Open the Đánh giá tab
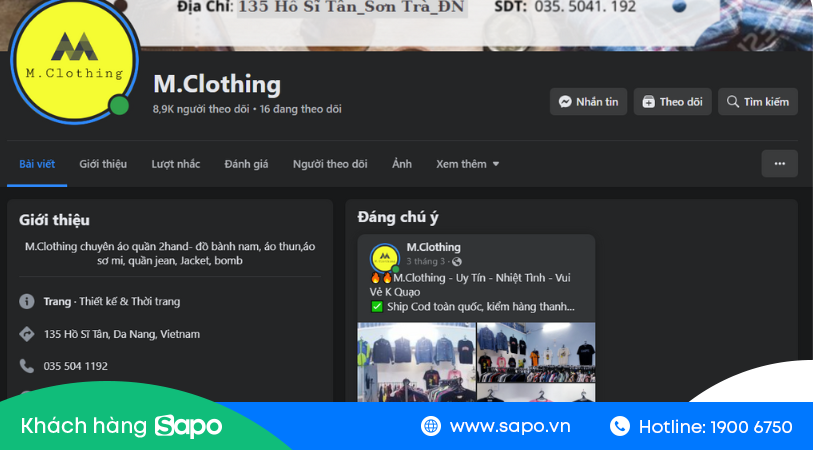 tap(246, 164)
